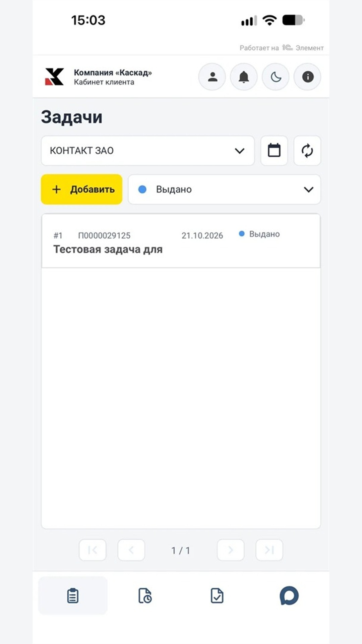This screenshot has height=644, width=362.
Task: Refresh the tasks list
Action: point(307,151)
